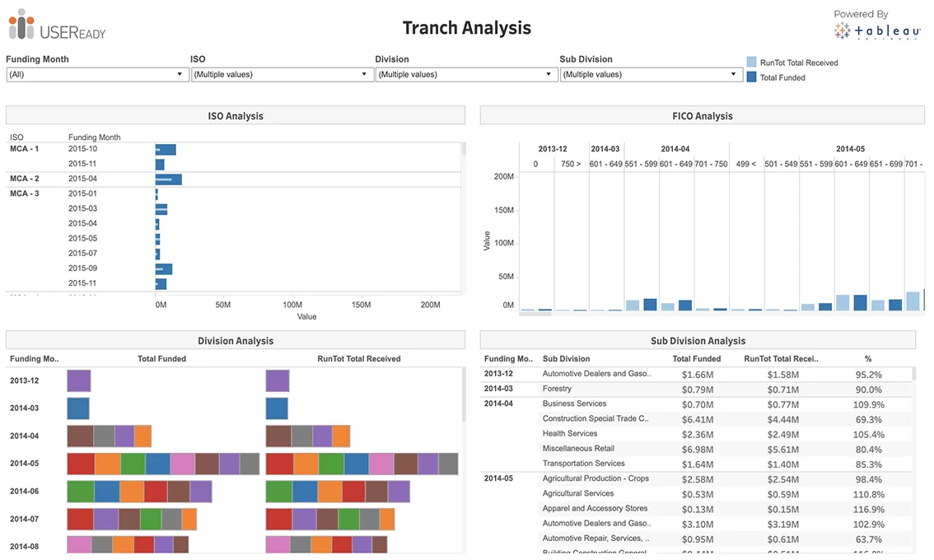Click the USEReady logo
The height and width of the screenshot is (560, 934).
(x=57, y=25)
